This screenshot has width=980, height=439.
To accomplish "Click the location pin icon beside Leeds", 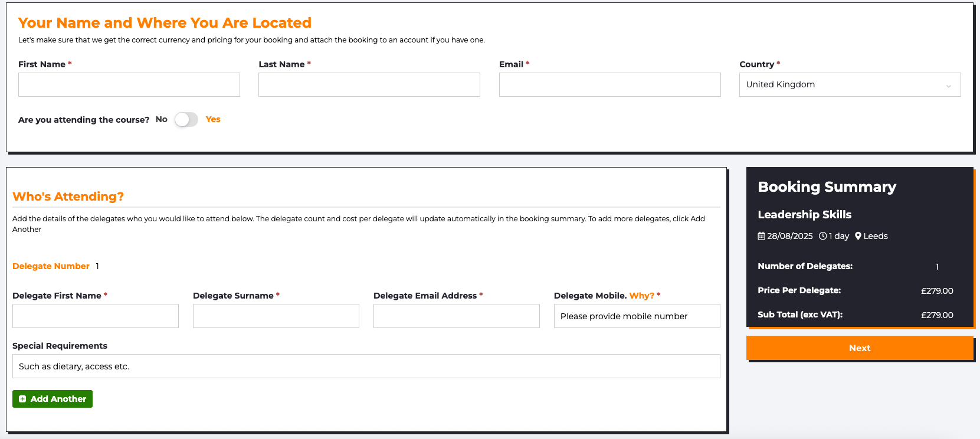I will pos(858,236).
